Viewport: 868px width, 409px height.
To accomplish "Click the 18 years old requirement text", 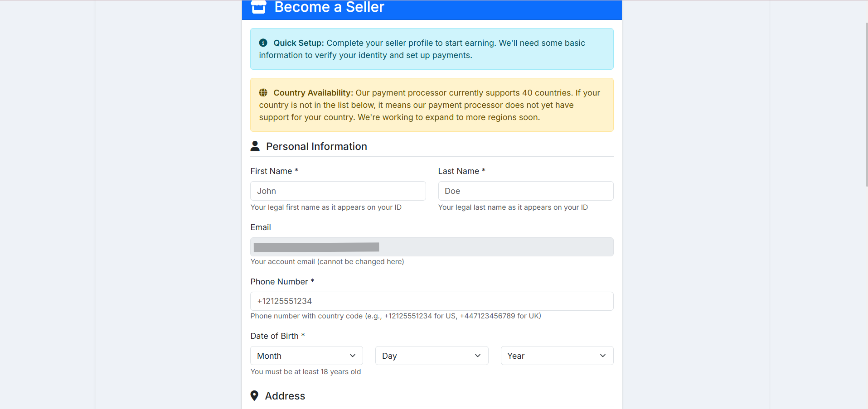I will coord(305,371).
